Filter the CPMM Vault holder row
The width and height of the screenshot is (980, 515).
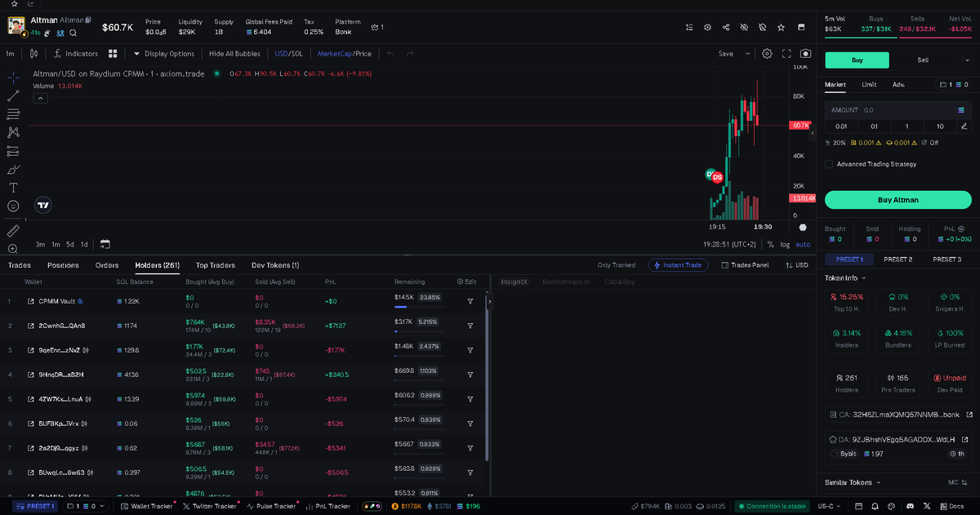coord(470,301)
